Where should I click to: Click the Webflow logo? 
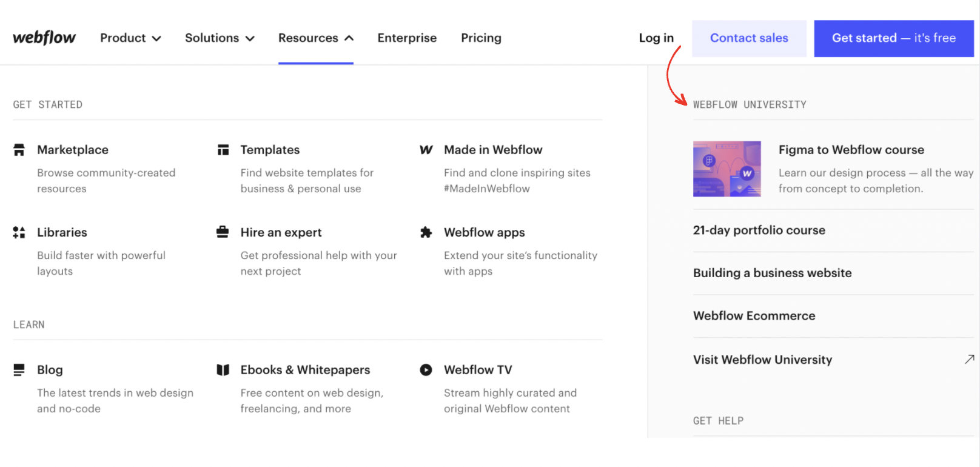click(44, 38)
